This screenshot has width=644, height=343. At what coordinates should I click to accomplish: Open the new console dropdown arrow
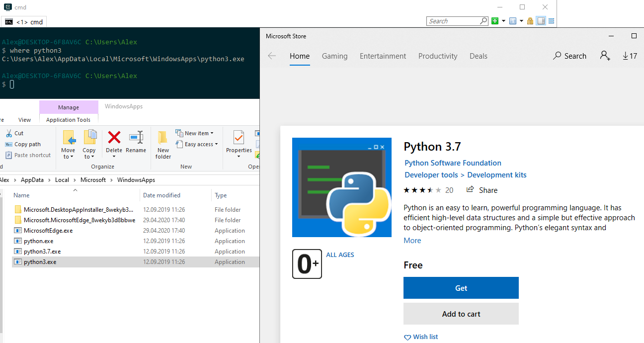pyautogui.click(x=503, y=21)
